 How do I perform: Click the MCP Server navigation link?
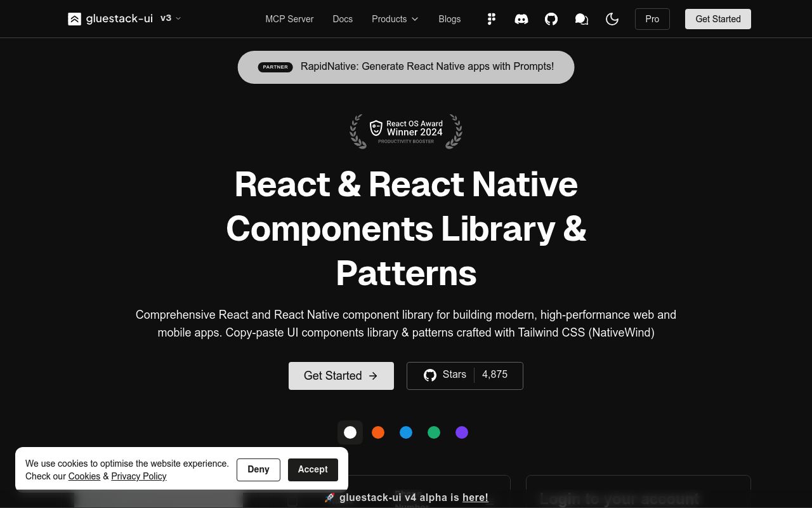(289, 19)
